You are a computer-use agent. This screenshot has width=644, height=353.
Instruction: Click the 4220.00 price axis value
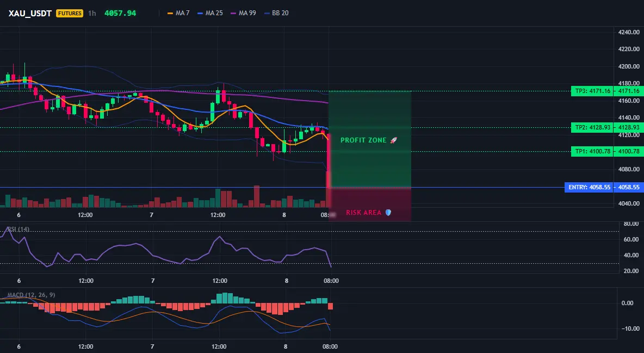629,49
